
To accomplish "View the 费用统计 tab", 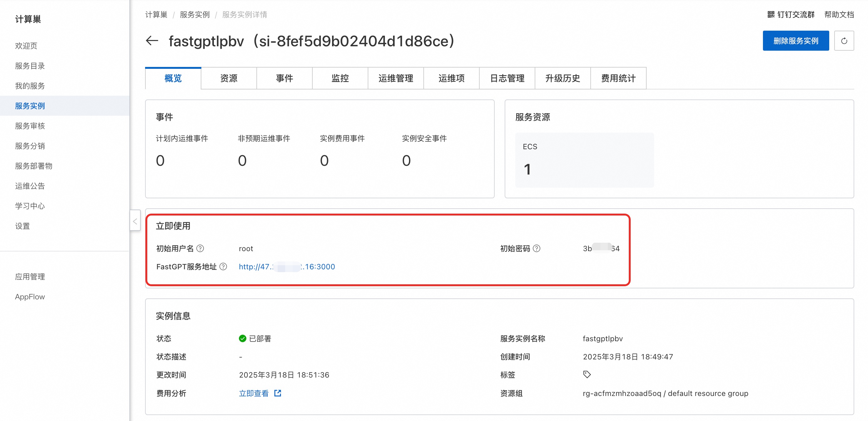I will tap(618, 78).
